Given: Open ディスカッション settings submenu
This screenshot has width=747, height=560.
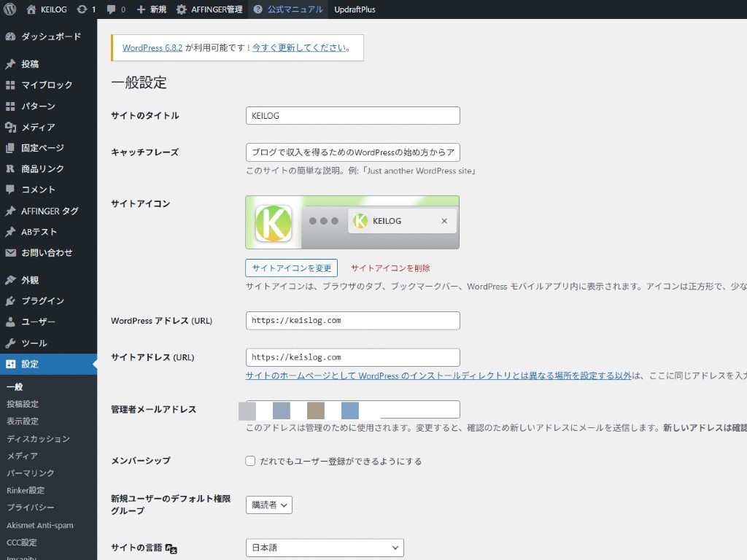Looking at the screenshot, I should pos(38,438).
